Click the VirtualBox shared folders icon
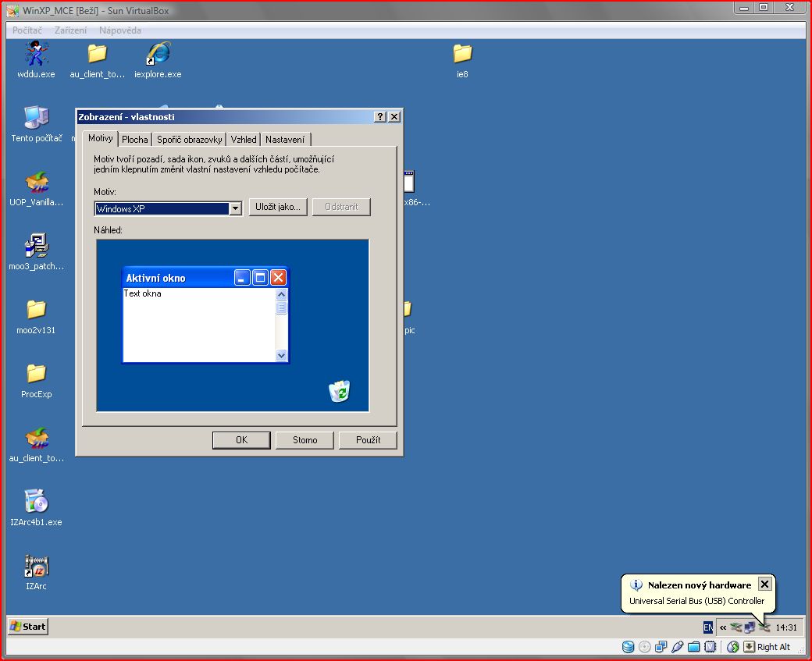This screenshot has height=661, width=812. [694, 646]
